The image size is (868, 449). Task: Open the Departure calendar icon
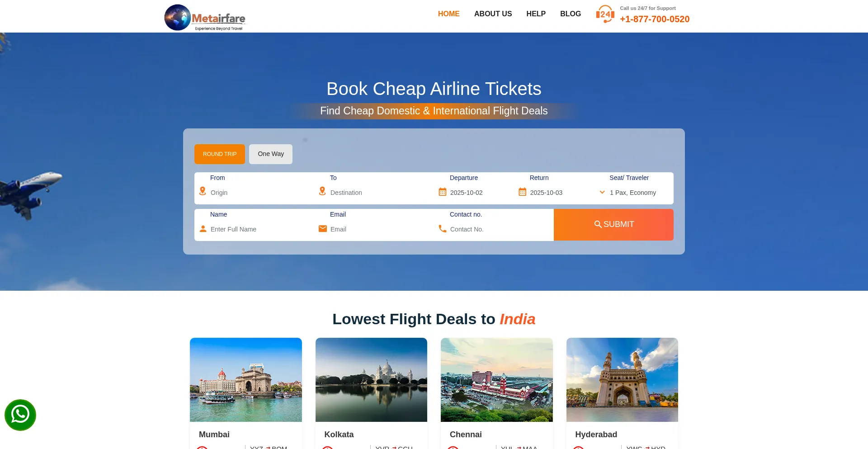tap(443, 192)
